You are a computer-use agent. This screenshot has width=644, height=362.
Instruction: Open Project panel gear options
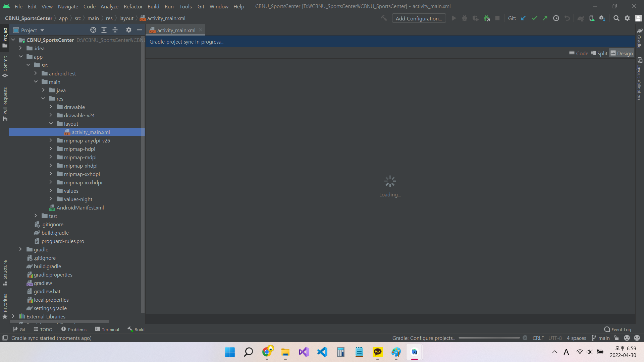pyautogui.click(x=129, y=30)
